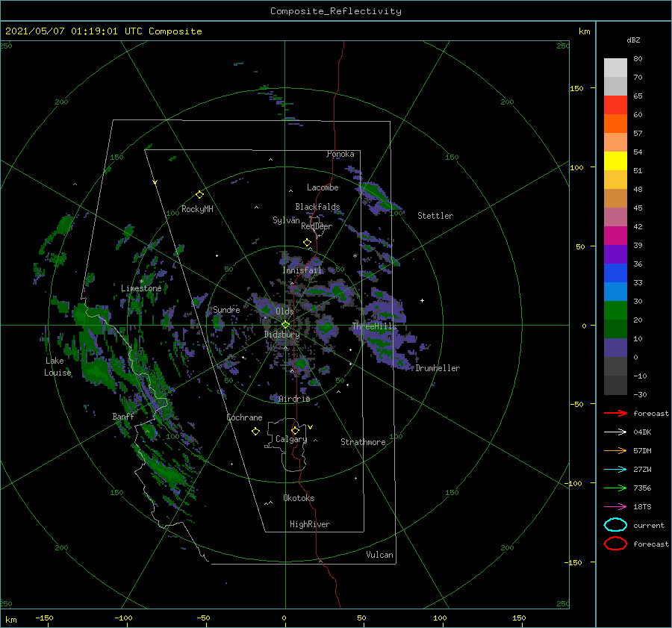
Task: Click the 51 dBZ yellow color swatch
Action: 615,161
